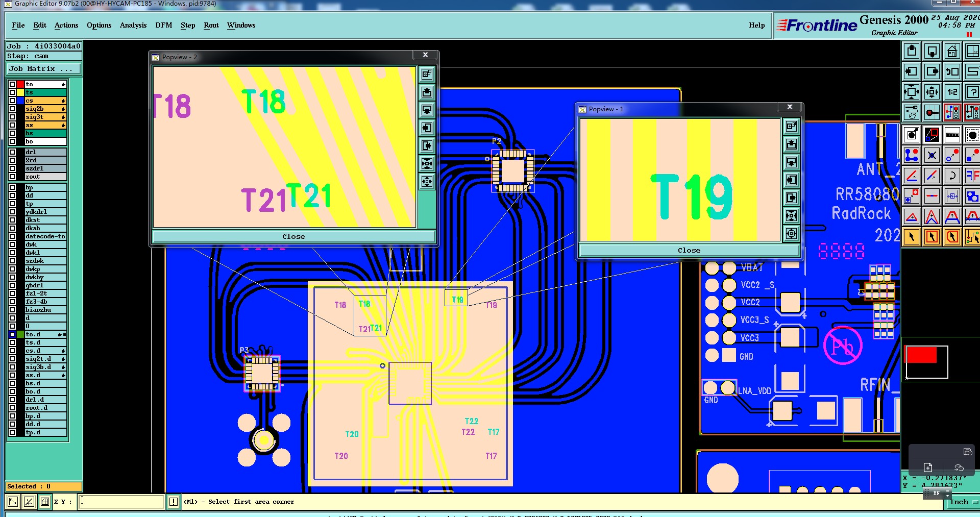Open the Rout menu
Viewport: 980px width, 517px height.
(x=211, y=25)
